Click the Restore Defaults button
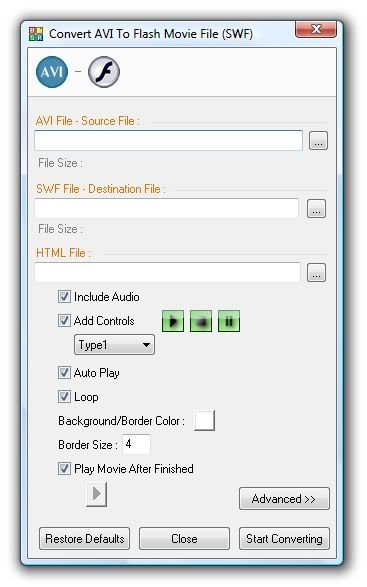The height and width of the screenshot is (587, 367). click(85, 539)
